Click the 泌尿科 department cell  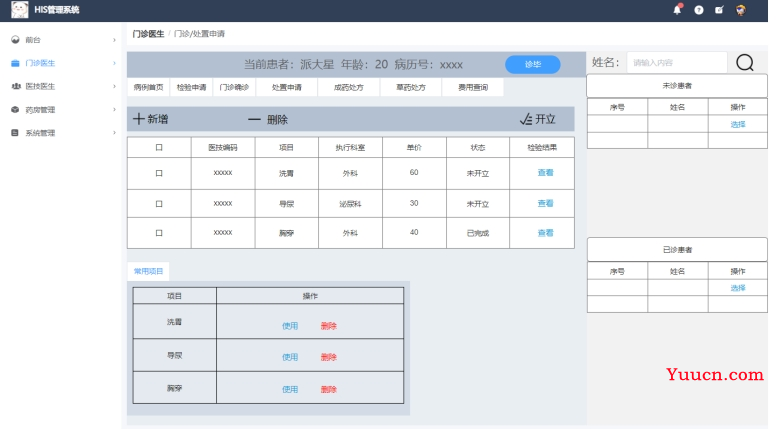(x=350, y=204)
